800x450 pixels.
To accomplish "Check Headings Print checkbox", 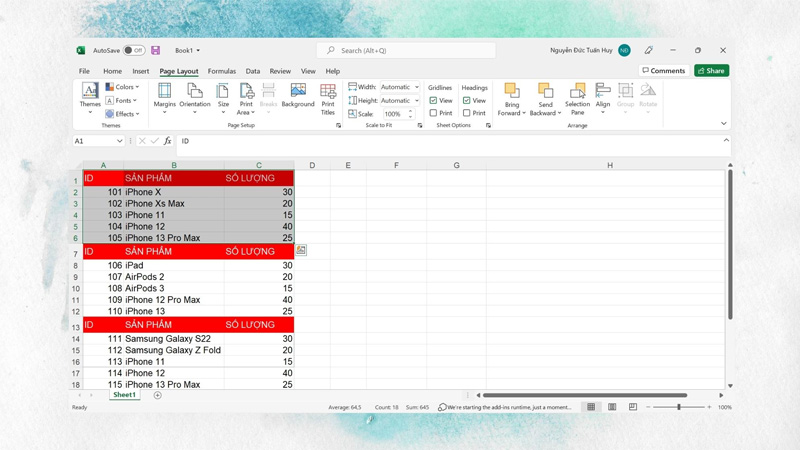I will pos(466,113).
